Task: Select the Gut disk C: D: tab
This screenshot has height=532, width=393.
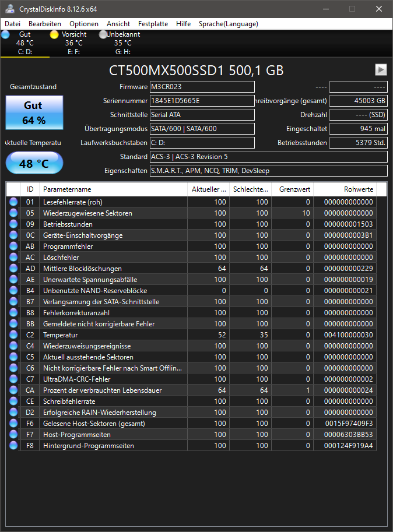Action: coord(24,43)
